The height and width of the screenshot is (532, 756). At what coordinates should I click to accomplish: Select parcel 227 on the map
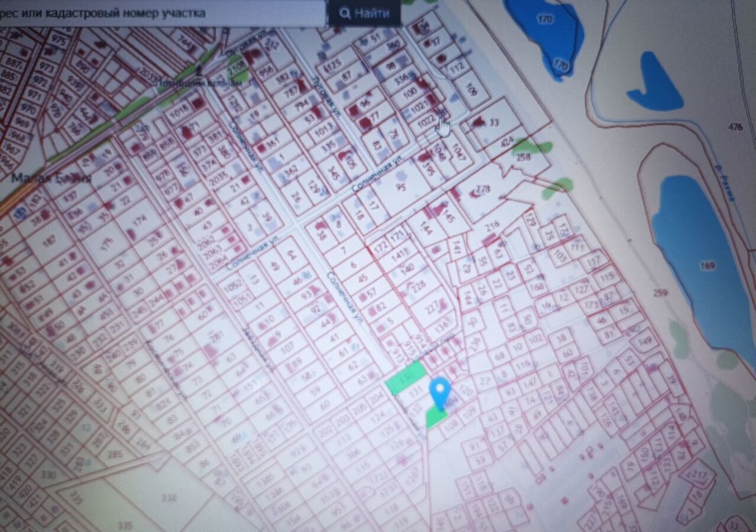click(432, 307)
